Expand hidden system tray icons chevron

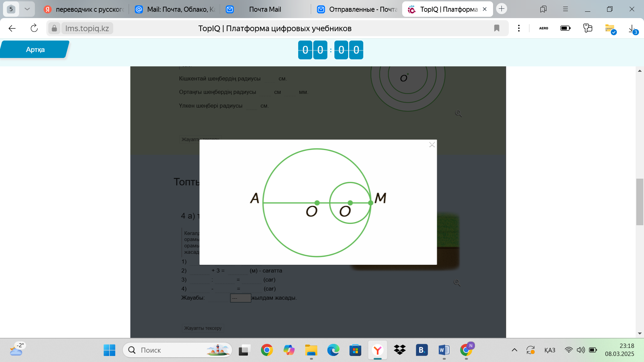pos(514,350)
